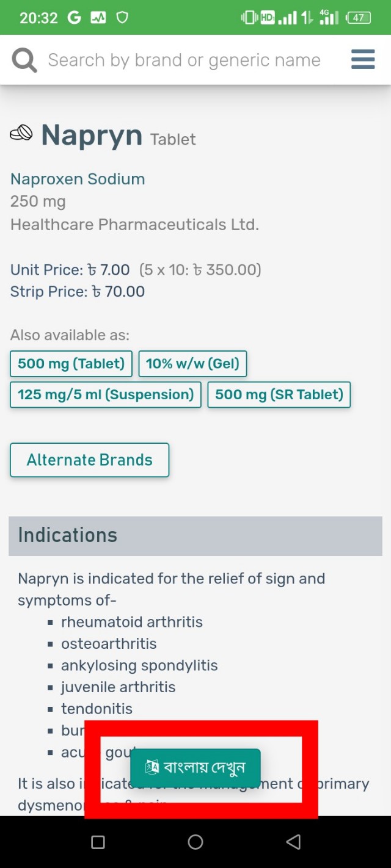This screenshot has height=868, width=391.
Task: Select the 500 mg (Tablet) variant
Action: pyautogui.click(x=71, y=364)
